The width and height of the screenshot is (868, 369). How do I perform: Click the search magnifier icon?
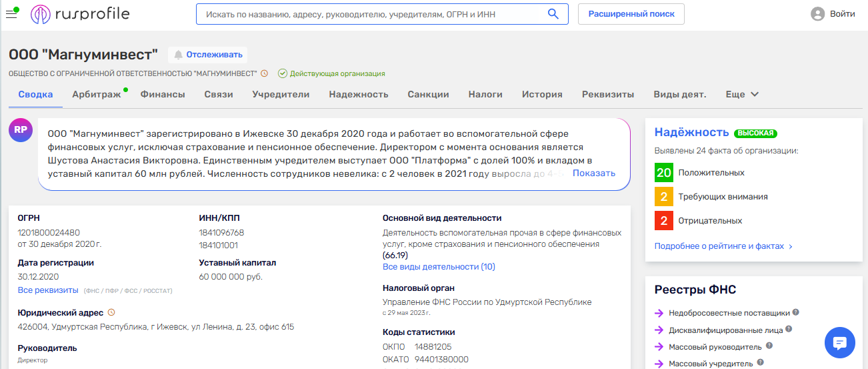(553, 14)
